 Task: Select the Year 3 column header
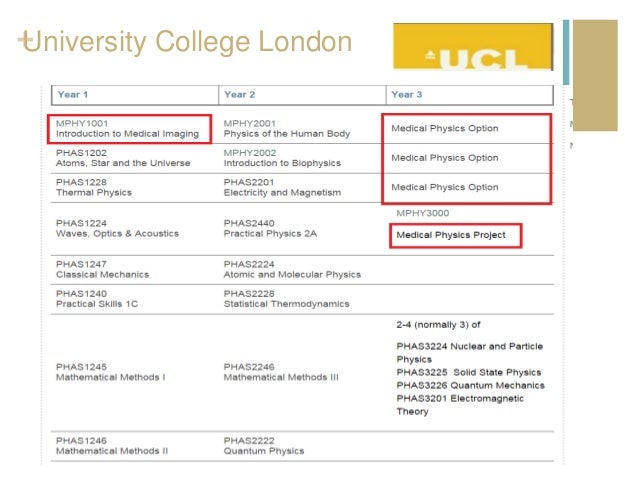click(407, 94)
